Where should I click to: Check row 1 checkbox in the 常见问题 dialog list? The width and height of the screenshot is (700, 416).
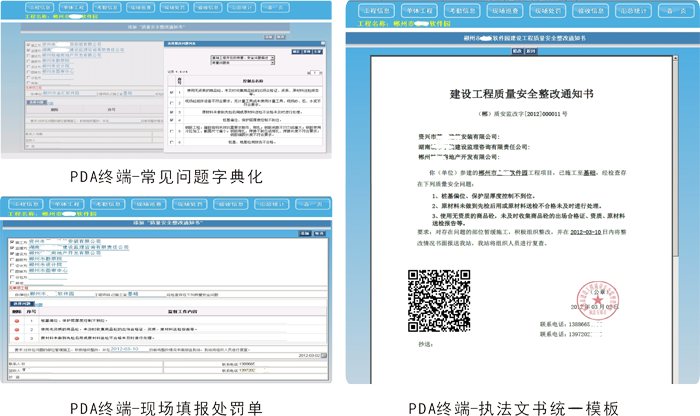(173, 91)
